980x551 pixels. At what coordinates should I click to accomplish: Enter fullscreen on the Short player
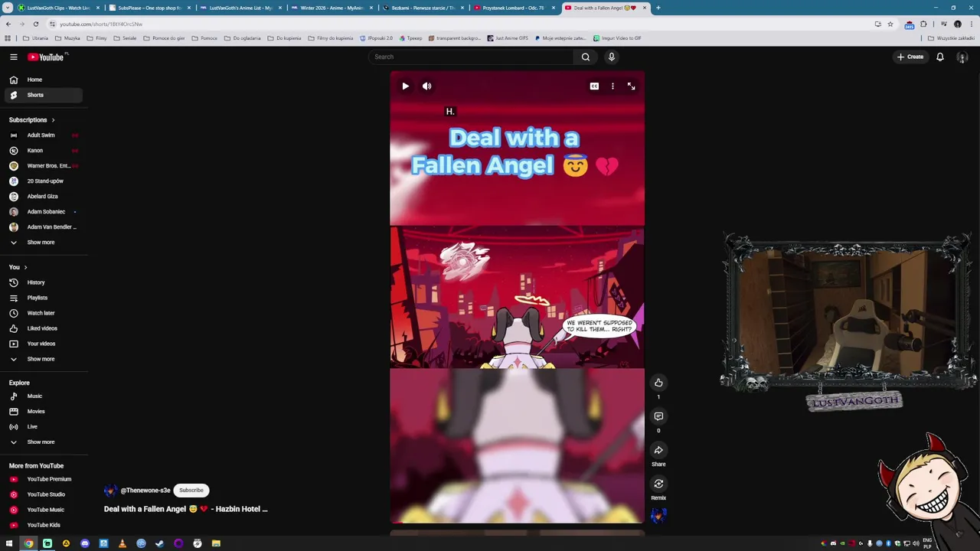coord(631,86)
